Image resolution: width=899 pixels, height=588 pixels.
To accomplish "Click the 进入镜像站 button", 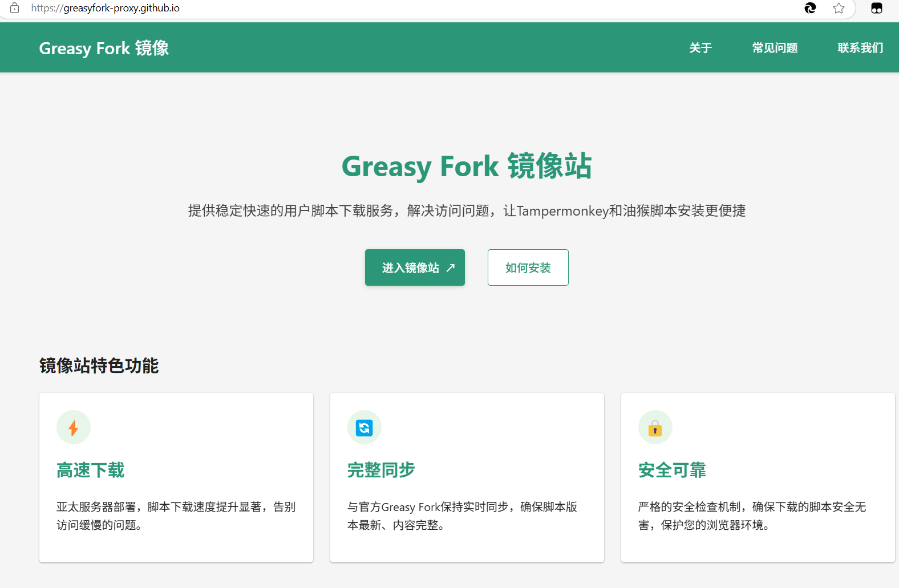I will 415,267.
